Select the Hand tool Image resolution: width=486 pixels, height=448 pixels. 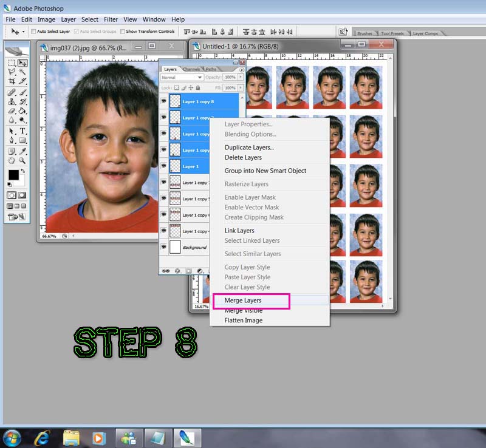(12, 161)
